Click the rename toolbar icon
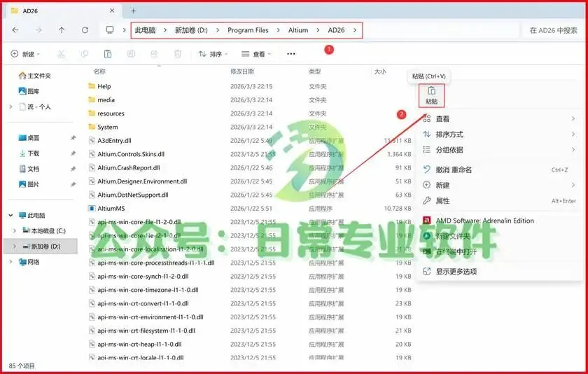This screenshot has height=374, width=588. (131, 54)
